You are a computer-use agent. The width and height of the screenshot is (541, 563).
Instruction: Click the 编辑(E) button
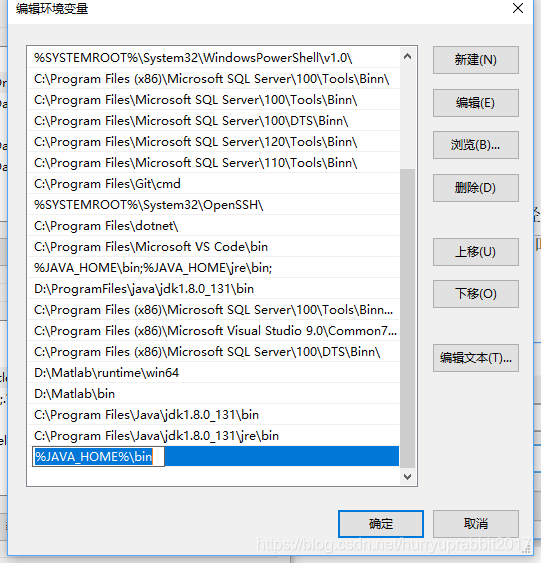click(476, 103)
